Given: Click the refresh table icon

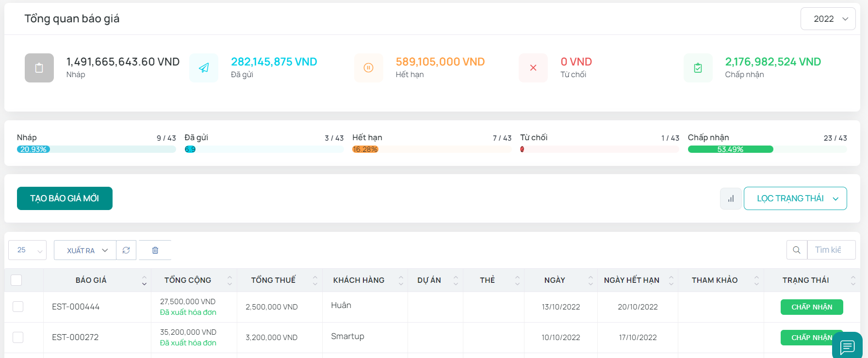Looking at the screenshot, I should 126,250.
